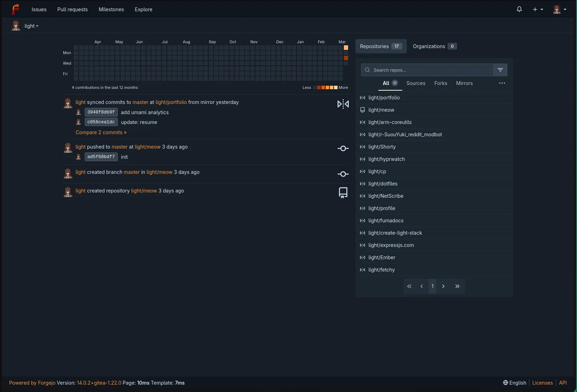Jump to the last repositories page

[x=457, y=286]
